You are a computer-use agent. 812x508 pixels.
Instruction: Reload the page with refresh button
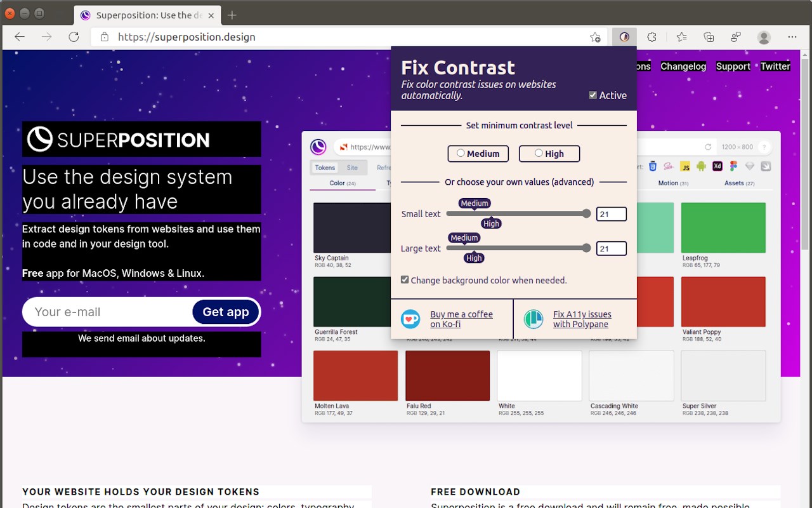pos(74,37)
